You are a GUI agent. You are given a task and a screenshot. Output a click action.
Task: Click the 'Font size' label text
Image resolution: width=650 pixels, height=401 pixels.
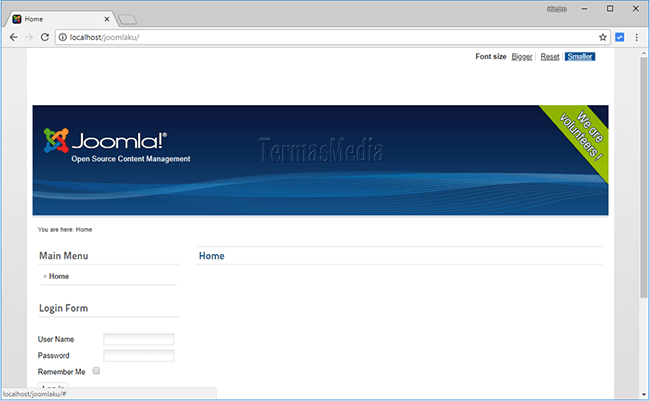[491, 56]
